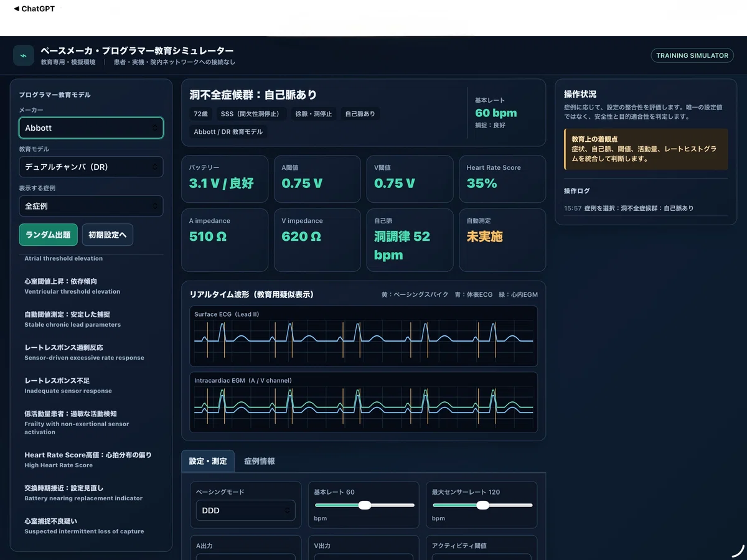Select case 心室捕捉不良疑い

coord(92,526)
